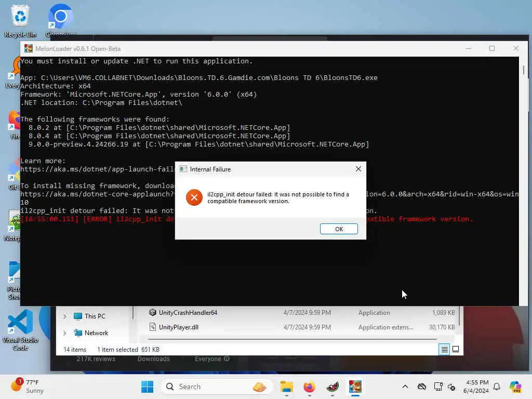532x399 pixels.
Task: Click the display connection tray icon
Action: pyautogui.click(x=438, y=387)
